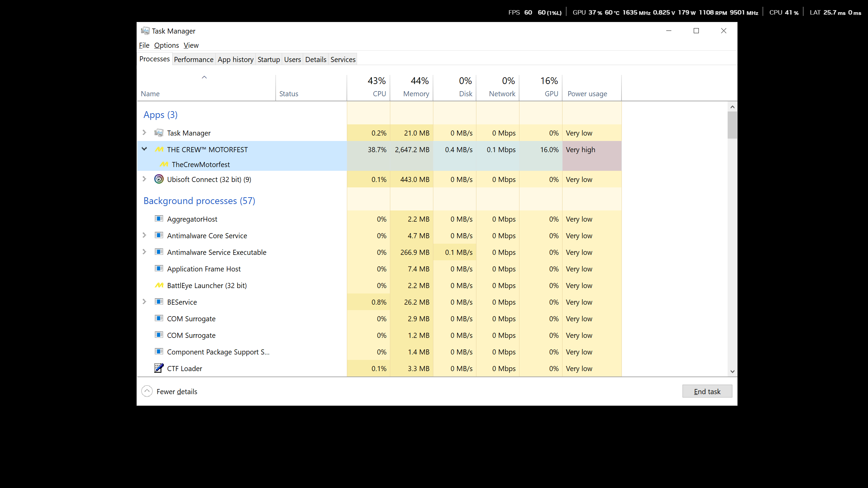Image resolution: width=868 pixels, height=488 pixels.
Task: Click the CTF Loader pen icon
Action: [x=159, y=368]
